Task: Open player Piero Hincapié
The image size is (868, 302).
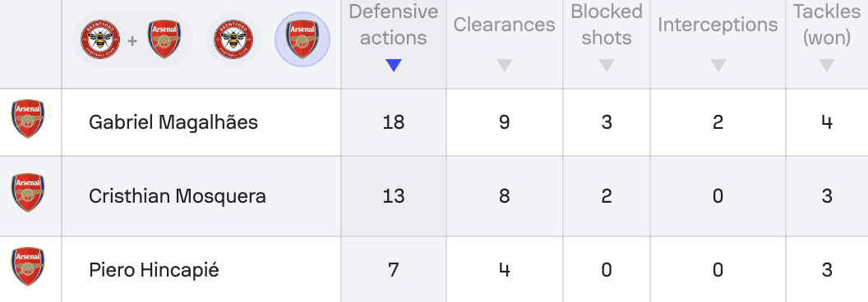Action: [154, 270]
